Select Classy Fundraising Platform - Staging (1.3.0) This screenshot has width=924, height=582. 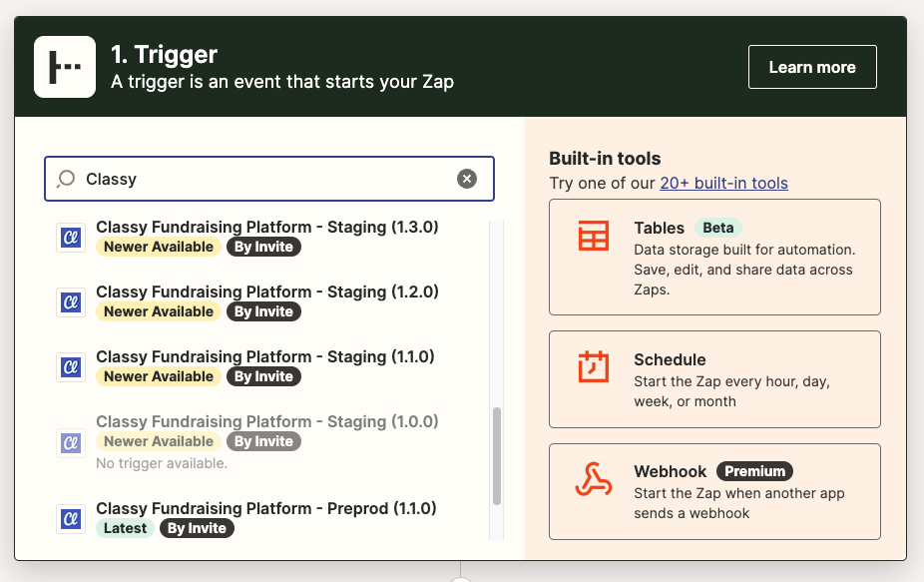[271, 237]
